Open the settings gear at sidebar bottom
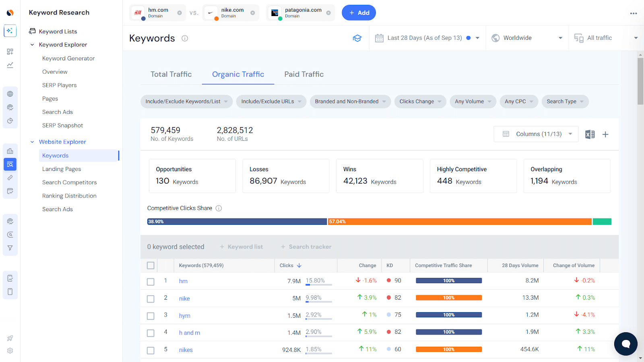The height and width of the screenshot is (362, 644). pyautogui.click(x=10, y=350)
